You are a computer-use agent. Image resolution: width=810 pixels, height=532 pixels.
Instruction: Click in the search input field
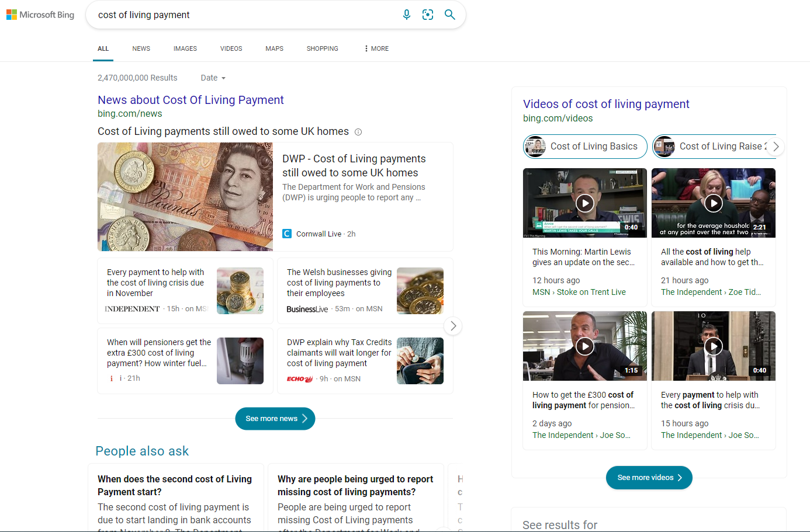pos(245,15)
